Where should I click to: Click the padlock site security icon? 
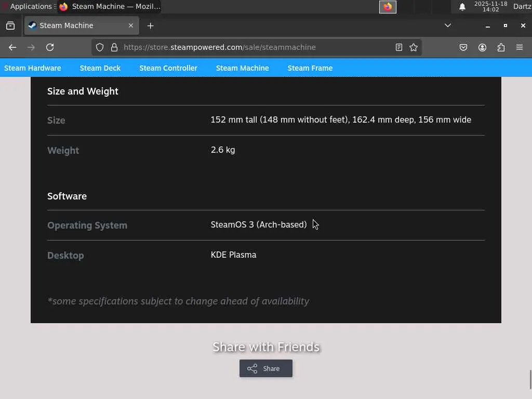(114, 47)
